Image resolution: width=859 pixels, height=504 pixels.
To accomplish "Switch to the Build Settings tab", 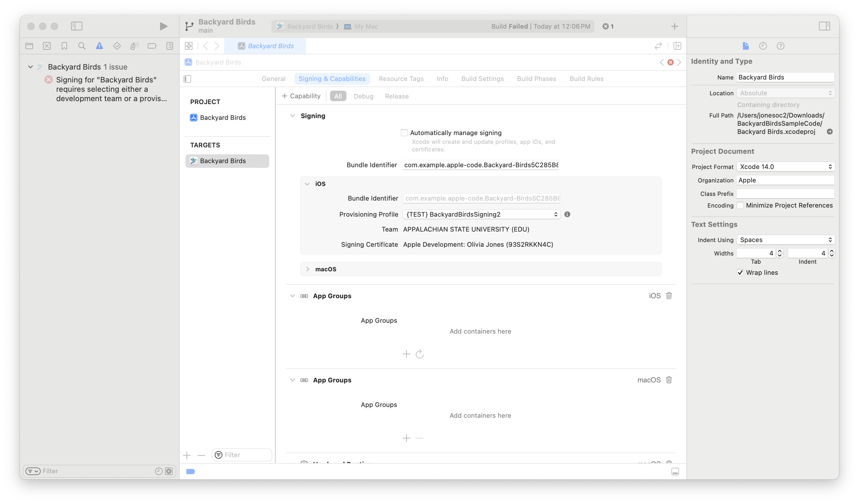I will point(482,79).
